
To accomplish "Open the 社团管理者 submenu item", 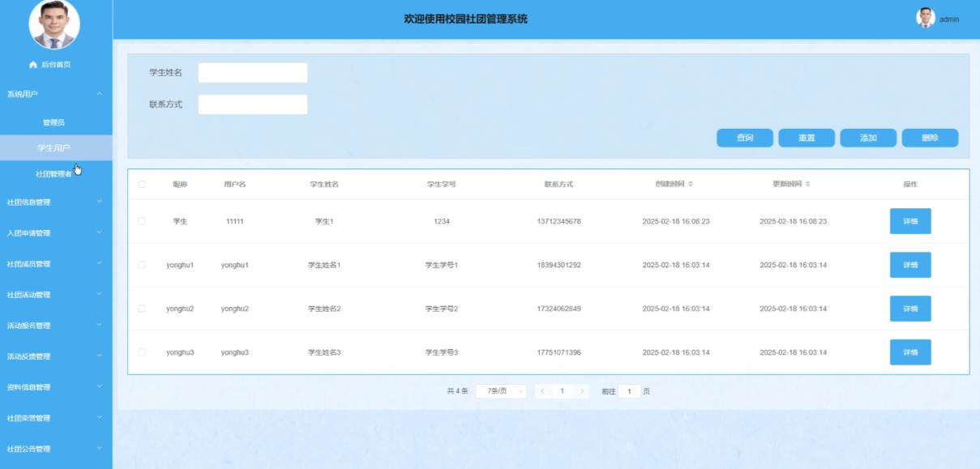I will point(56,173).
